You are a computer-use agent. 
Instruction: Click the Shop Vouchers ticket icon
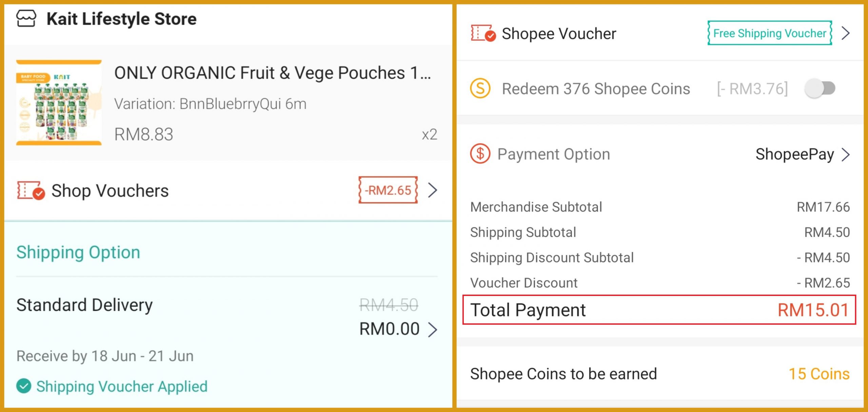tap(31, 190)
